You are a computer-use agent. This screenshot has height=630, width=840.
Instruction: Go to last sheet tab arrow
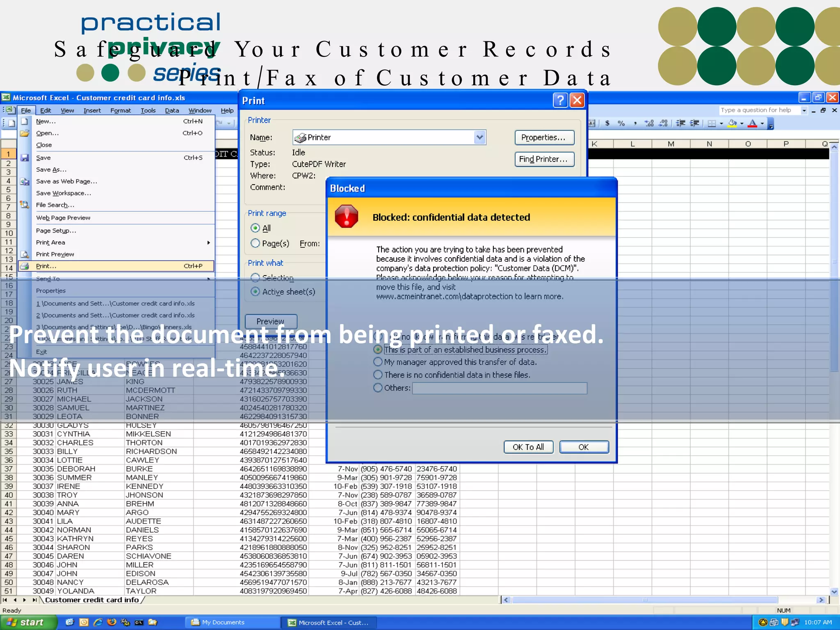pos(34,600)
